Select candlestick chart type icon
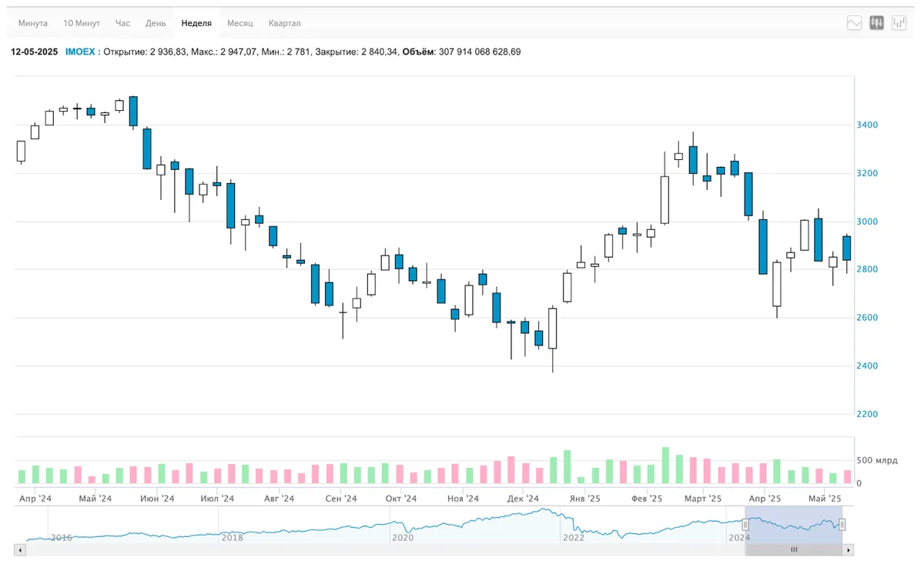This screenshot has width=924, height=564. (x=876, y=23)
